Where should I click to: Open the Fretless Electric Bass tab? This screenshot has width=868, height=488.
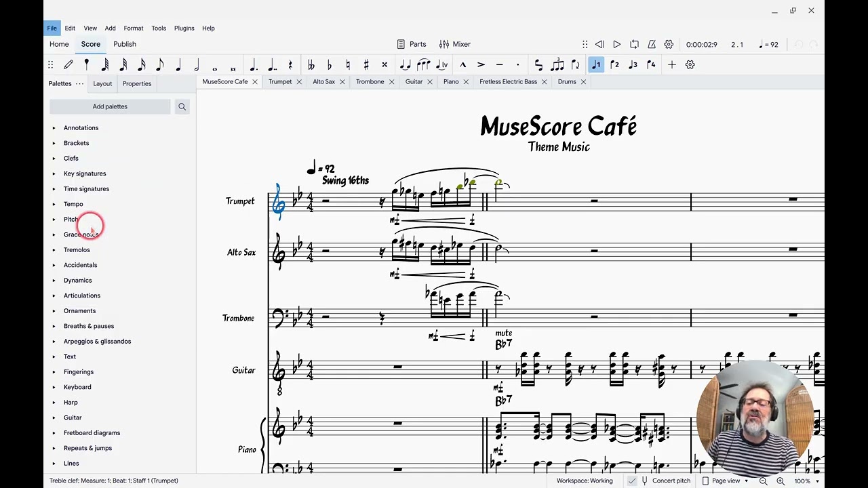coord(508,81)
